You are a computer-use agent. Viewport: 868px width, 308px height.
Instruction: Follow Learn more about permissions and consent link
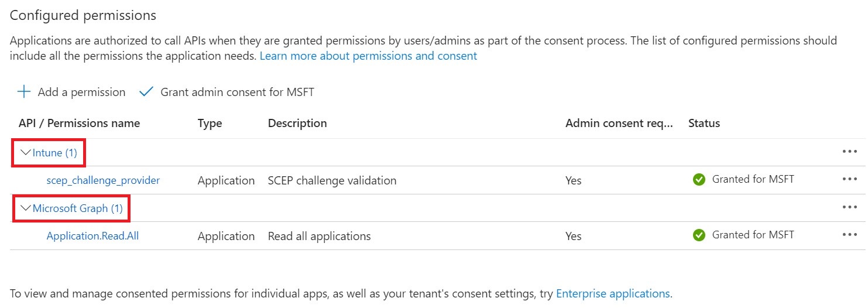click(368, 56)
